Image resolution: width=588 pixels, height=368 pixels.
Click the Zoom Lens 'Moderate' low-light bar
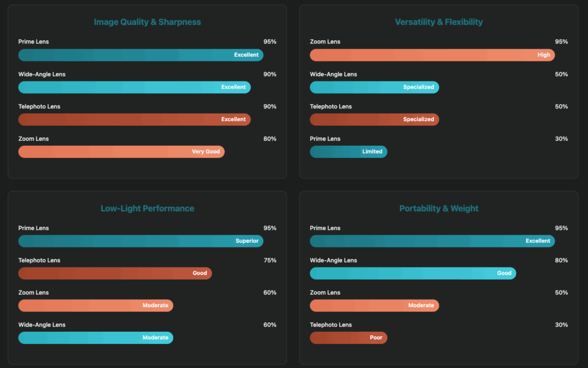[95, 305]
